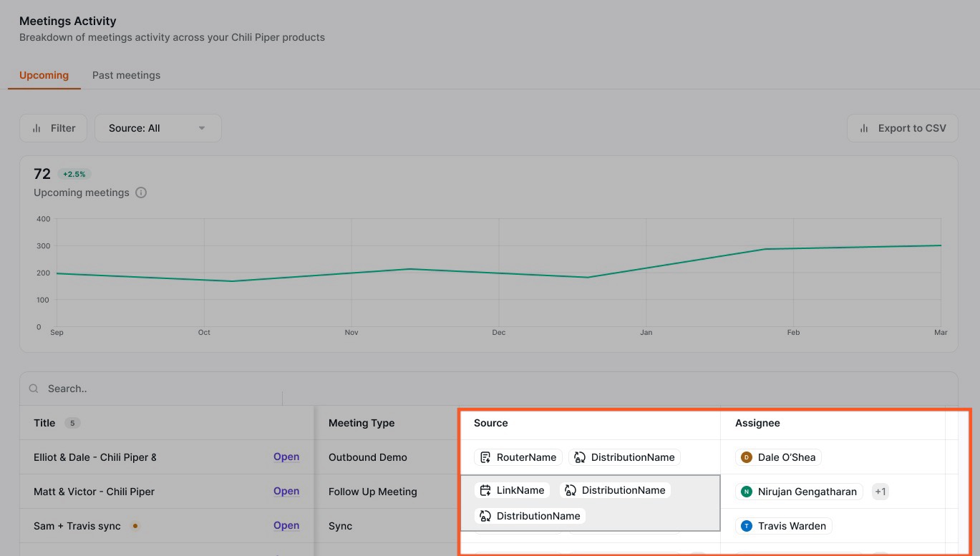Select the LinkName source chip
Viewport: 980px width, 556px height.
pos(512,490)
